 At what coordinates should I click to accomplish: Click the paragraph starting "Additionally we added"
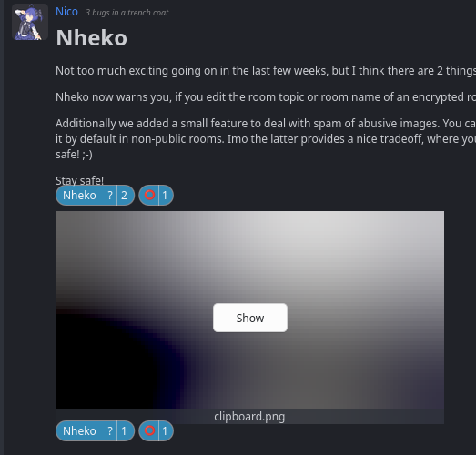[x=266, y=138]
